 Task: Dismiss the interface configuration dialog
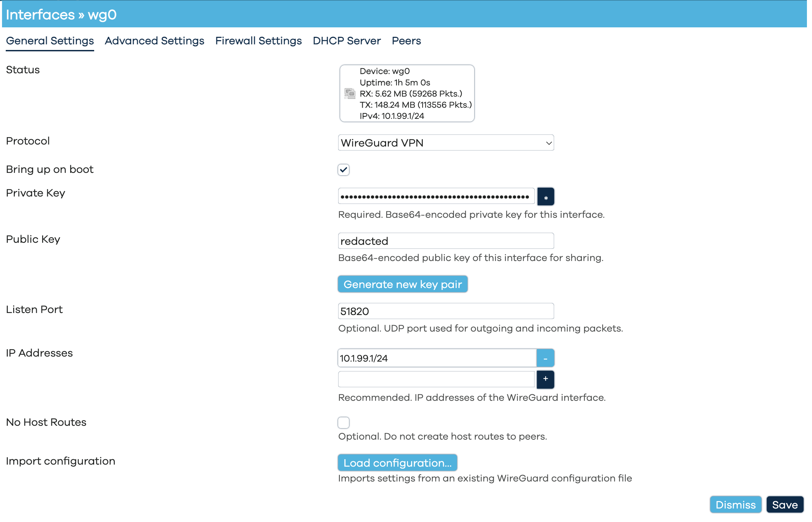(x=736, y=504)
